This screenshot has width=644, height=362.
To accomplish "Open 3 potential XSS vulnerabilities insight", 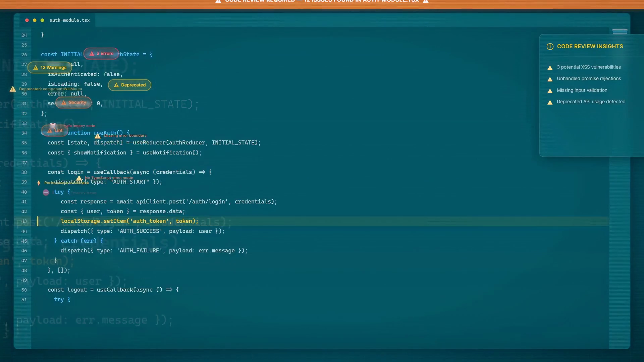I will point(589,67).
